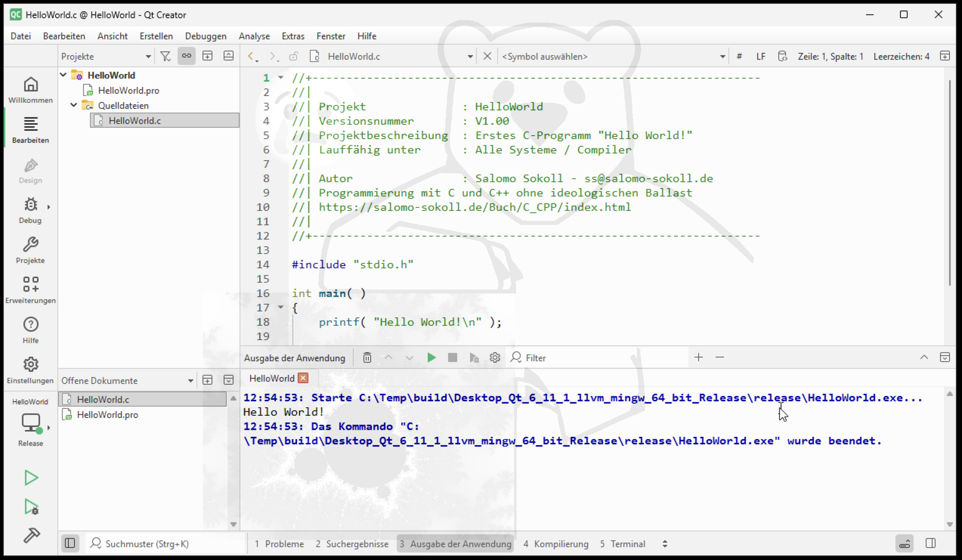The width and height of the screenshot is (962, 560).
Task: Open the Design mode
Action: (x=31, y=170)
